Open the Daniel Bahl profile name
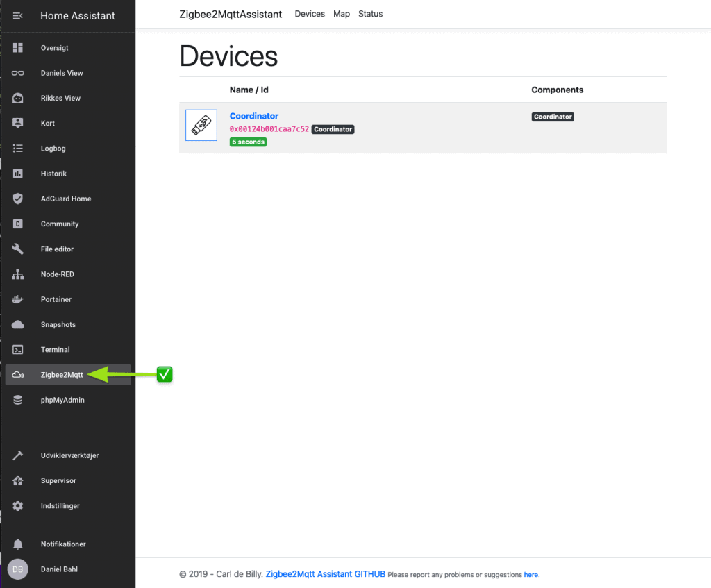711x588 pixels. point(59,569)
